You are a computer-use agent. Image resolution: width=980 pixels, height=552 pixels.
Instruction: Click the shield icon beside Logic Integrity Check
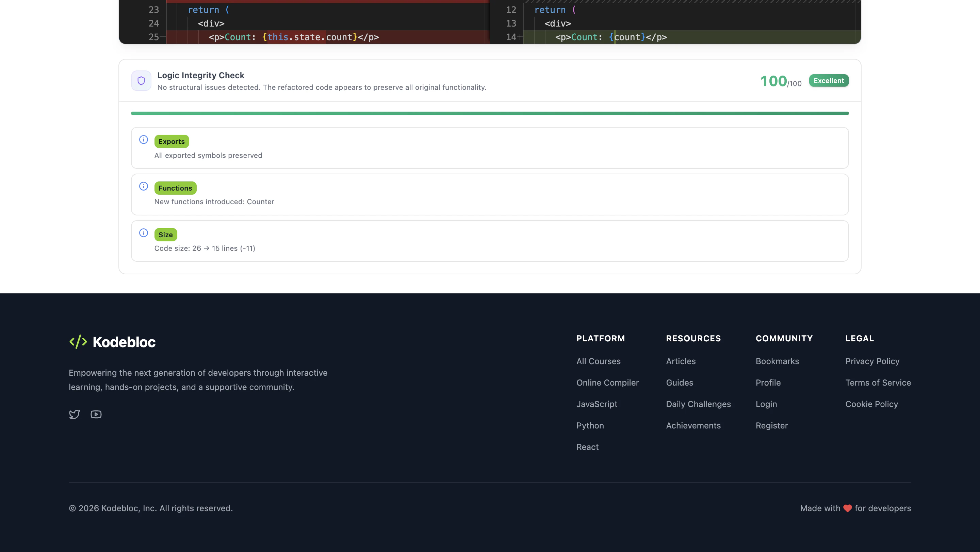tap(141, 81)
